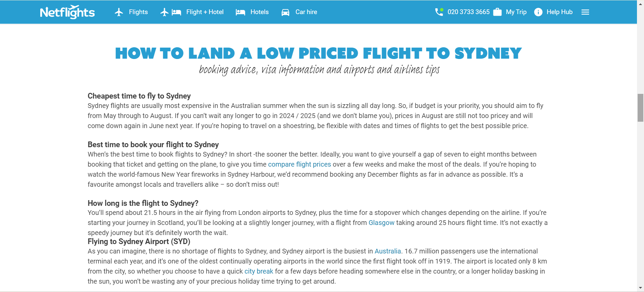This screenshot has width=644, height=292.
Task: Open Car hire from the header
Action: (306, 12)
